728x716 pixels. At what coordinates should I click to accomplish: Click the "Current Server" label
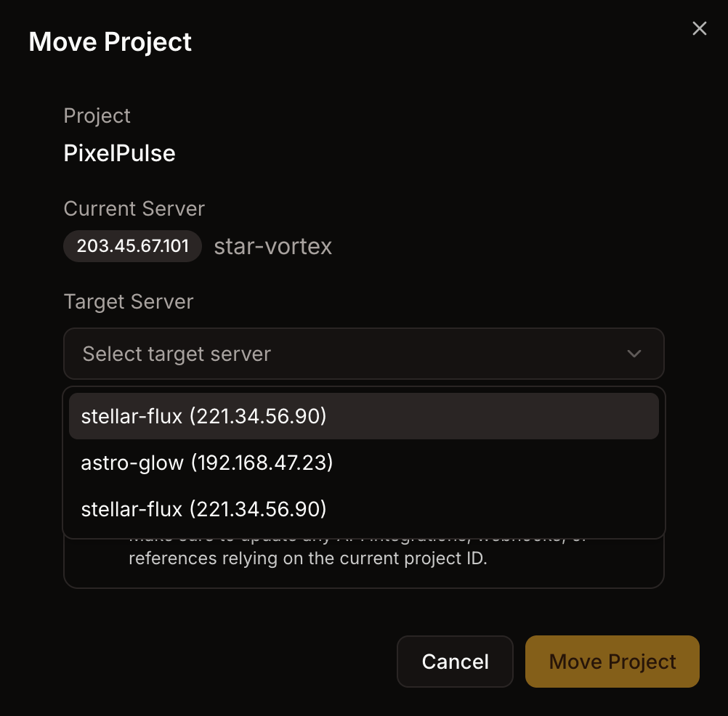click(x=134, y=208)
